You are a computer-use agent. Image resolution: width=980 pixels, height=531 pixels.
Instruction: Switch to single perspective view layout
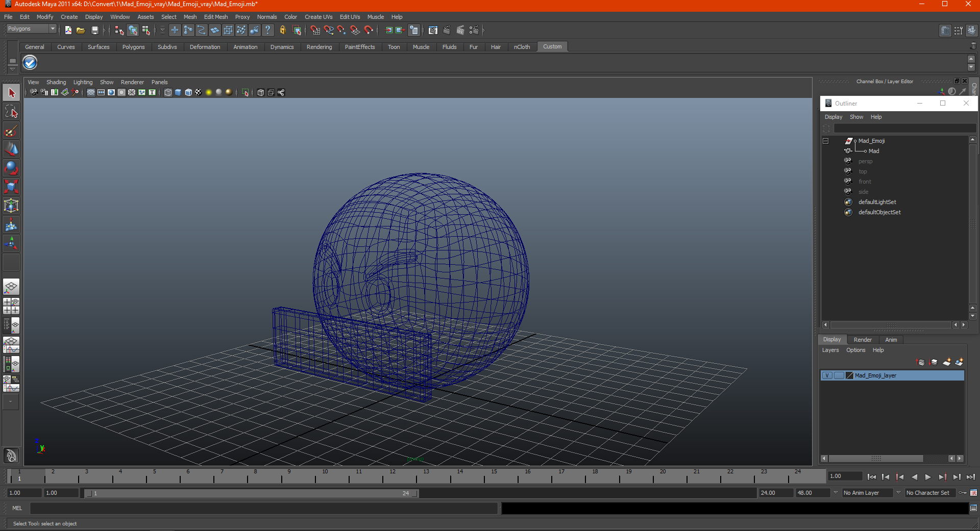click(x=11, y=287)
